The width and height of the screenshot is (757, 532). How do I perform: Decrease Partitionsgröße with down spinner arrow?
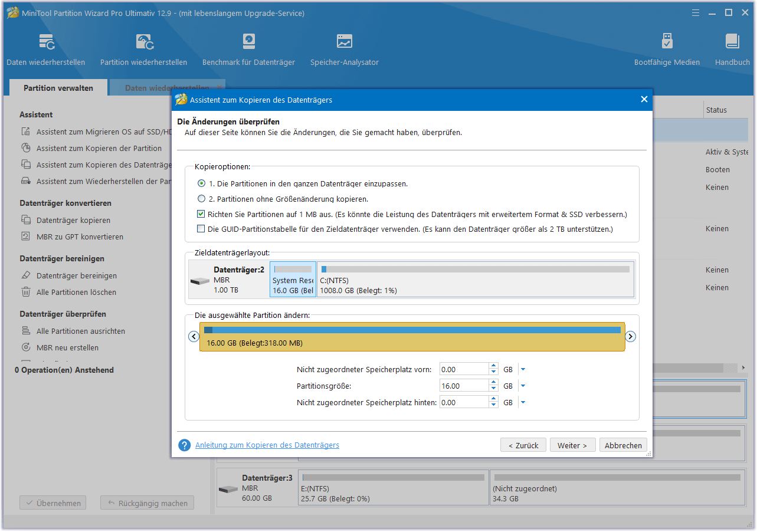[493, 389]
